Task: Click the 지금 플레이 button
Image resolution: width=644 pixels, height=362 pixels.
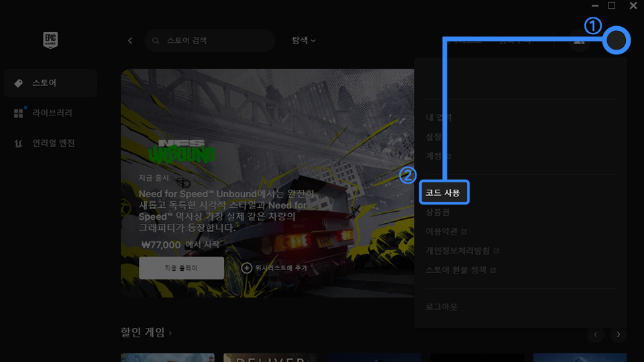Action: tap(181, 268)
